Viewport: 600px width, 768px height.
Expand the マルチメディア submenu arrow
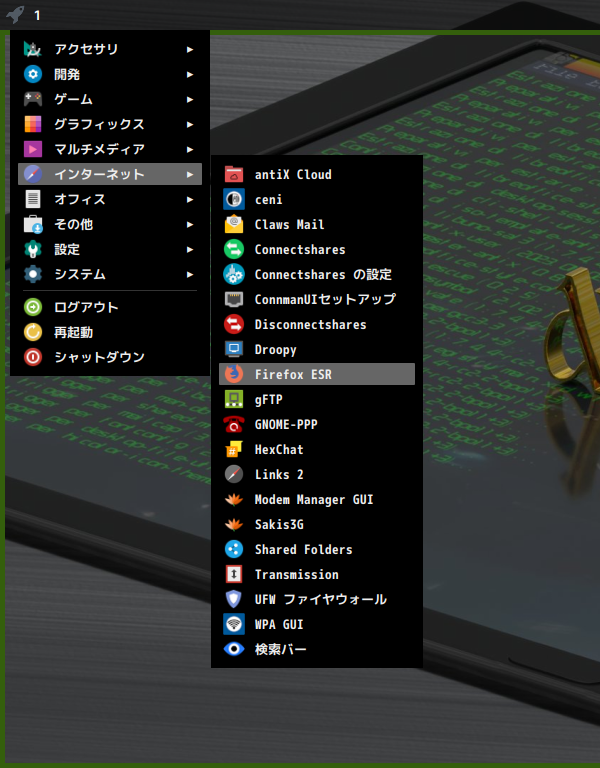coord(190,149)
